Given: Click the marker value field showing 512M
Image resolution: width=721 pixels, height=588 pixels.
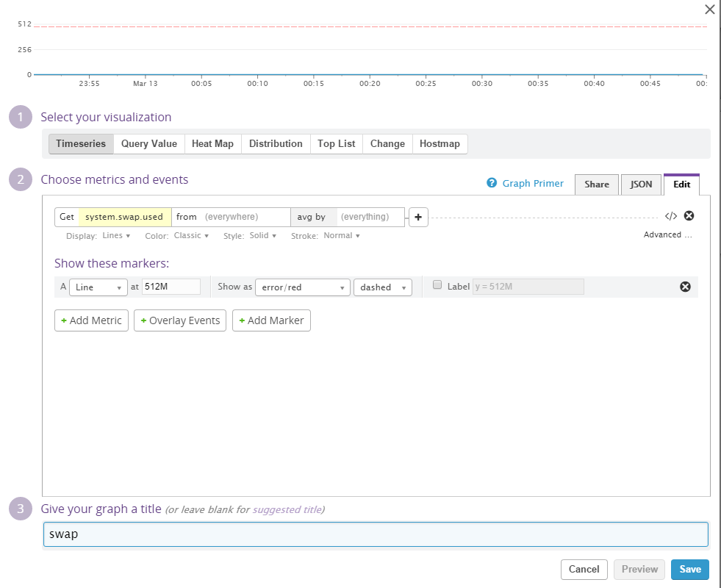Looking at the screenshot, I should 171,287.
